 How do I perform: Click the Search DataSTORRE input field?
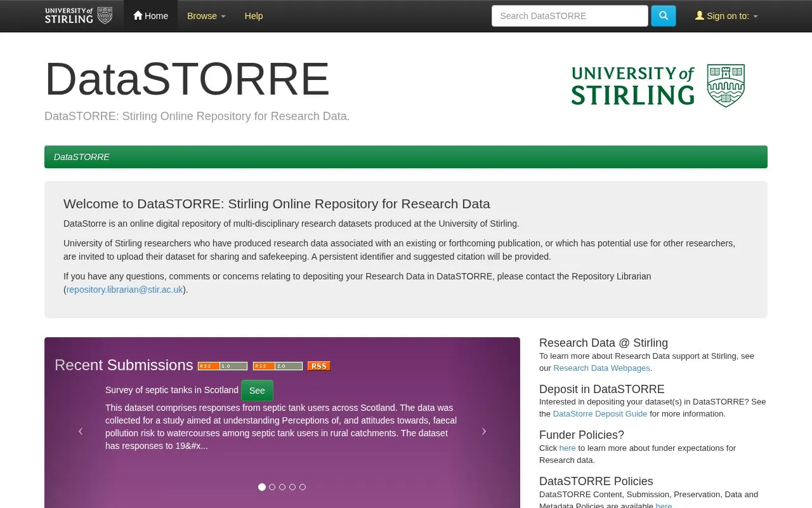[x=570, y=16]
